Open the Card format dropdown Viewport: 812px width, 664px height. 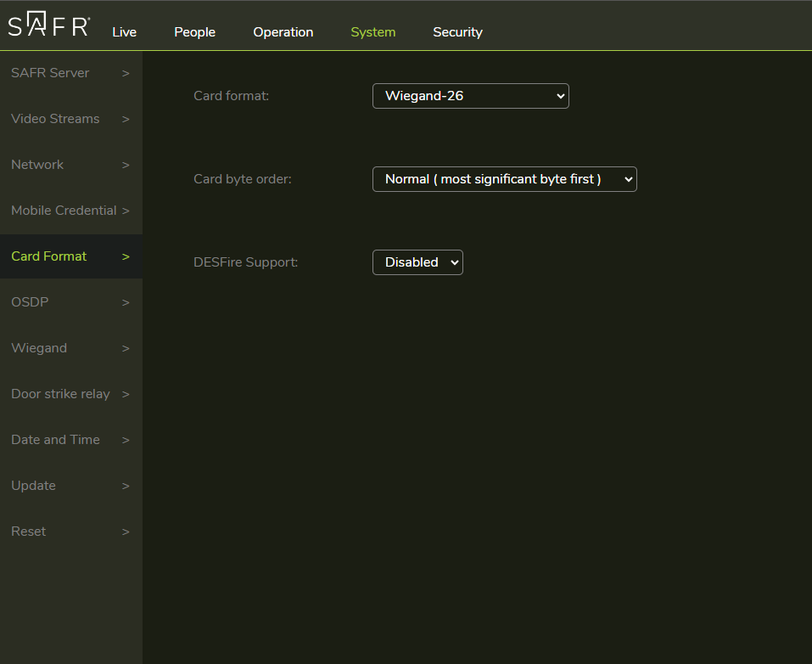(x=470, y=96)
